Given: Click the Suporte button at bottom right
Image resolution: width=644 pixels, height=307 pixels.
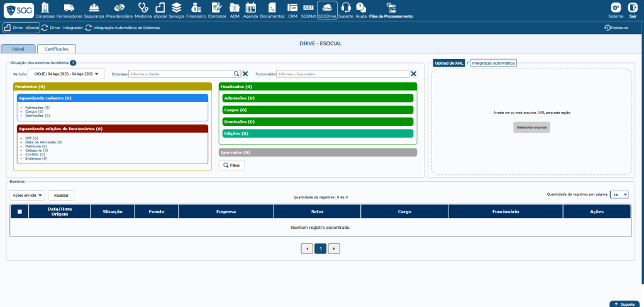Looking at the screenshot, I should click(625, 304).
